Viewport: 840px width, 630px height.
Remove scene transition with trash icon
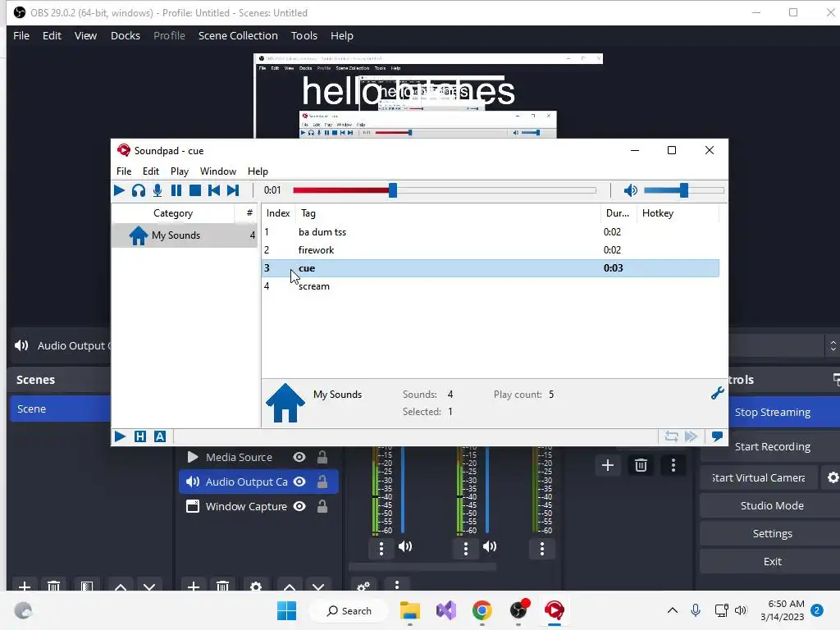[641, 465]
